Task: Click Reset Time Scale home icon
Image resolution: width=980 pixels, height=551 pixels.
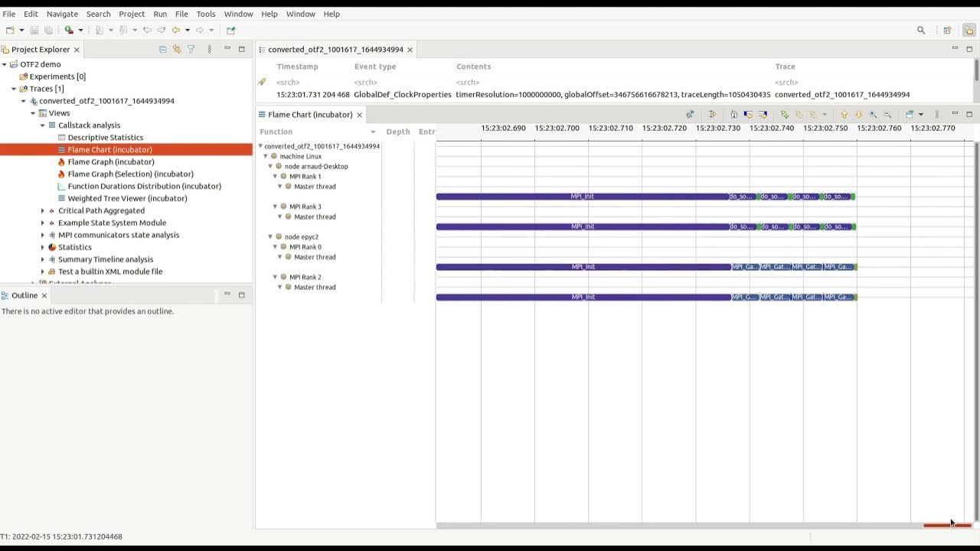Action: pyautogui.click(x=733, y=115)
